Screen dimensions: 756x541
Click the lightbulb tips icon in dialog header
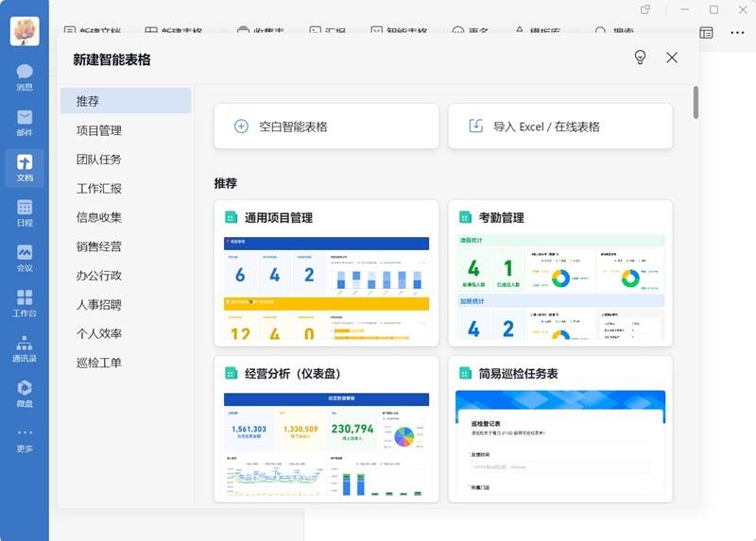[640, 58]
